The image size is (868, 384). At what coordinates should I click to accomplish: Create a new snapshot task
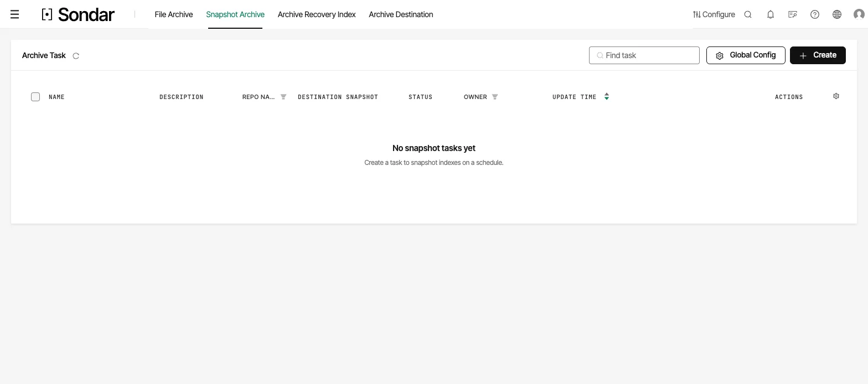pyautogui.click(x=818, y=55)
